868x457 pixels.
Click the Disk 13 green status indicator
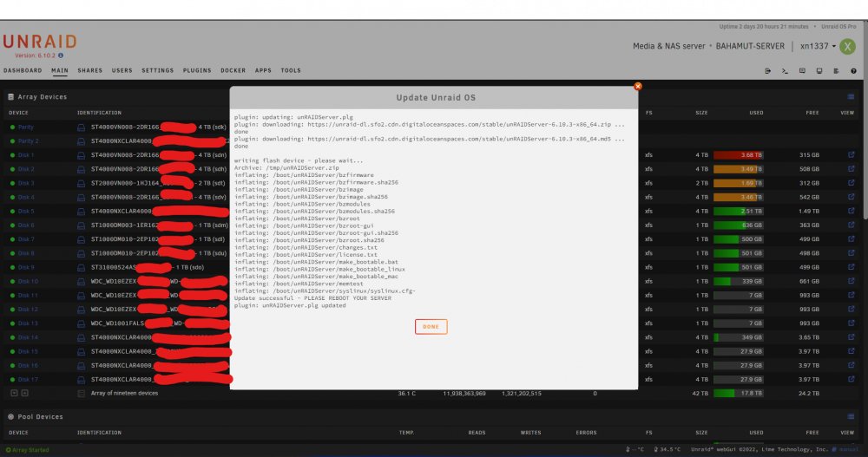12,323
